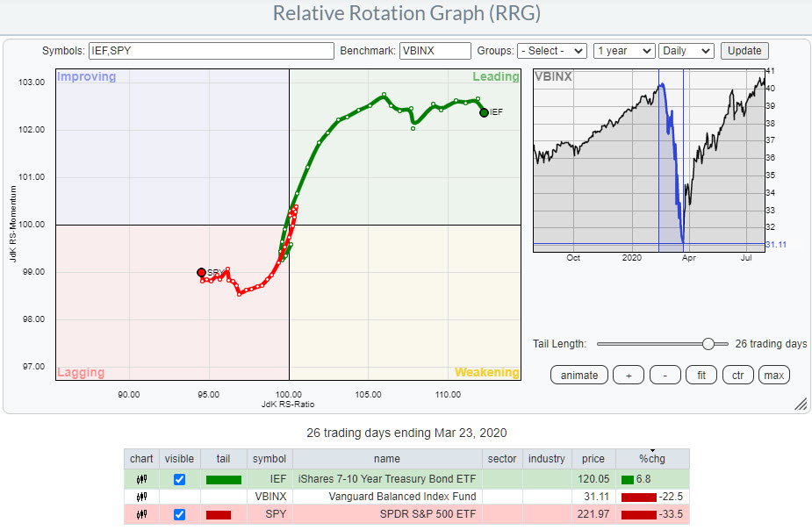Click the IEF end point marker on graph
The image size is (812, 530).
point(484,112)
